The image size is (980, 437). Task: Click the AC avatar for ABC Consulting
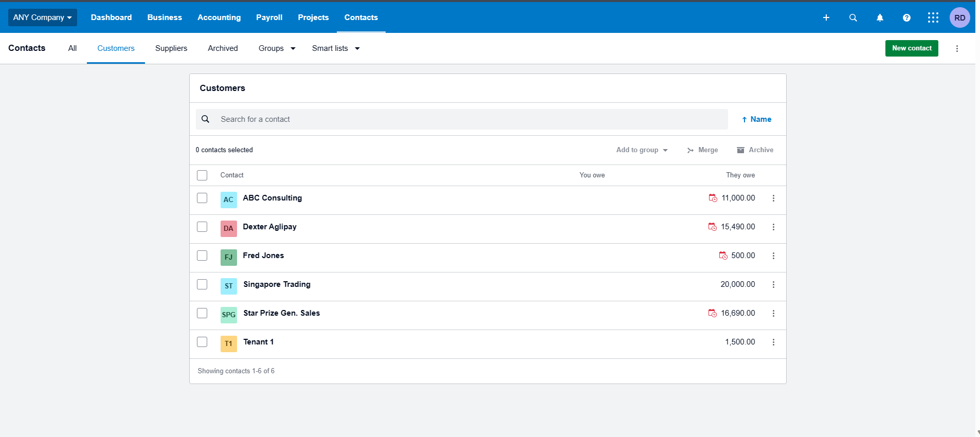click(229, 200)
